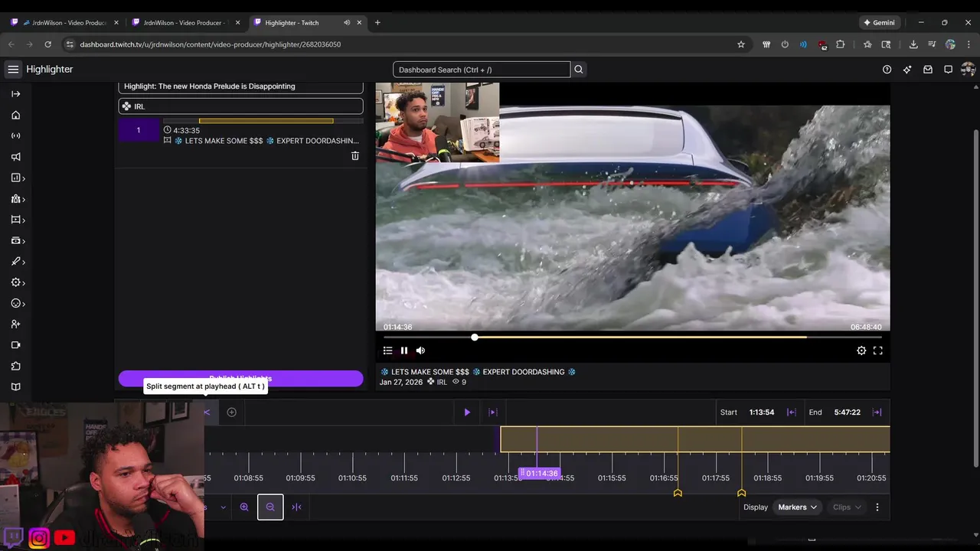Open the Twitch dashboard hamburger menu
Viewport: 980px width, 551px height.
pyautogui.click(x=13, y=70)
